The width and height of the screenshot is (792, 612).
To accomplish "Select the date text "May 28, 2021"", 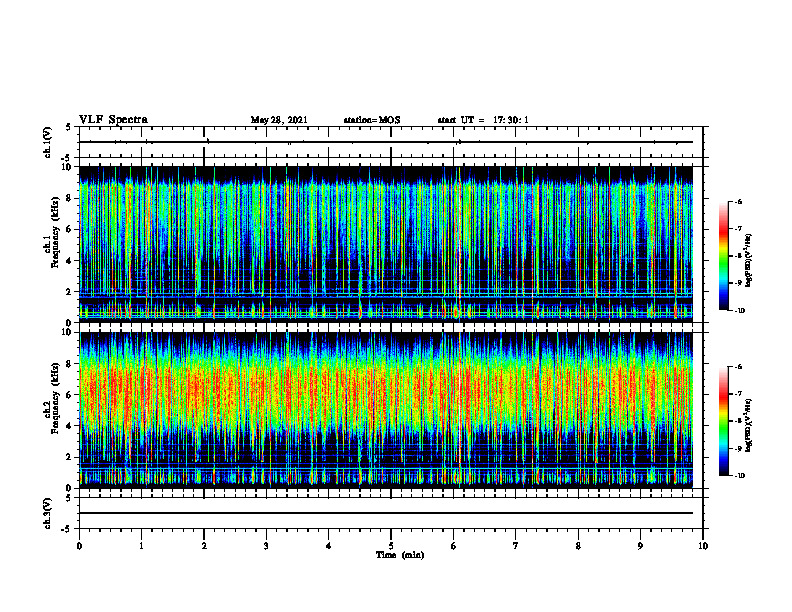I will 279,120.
